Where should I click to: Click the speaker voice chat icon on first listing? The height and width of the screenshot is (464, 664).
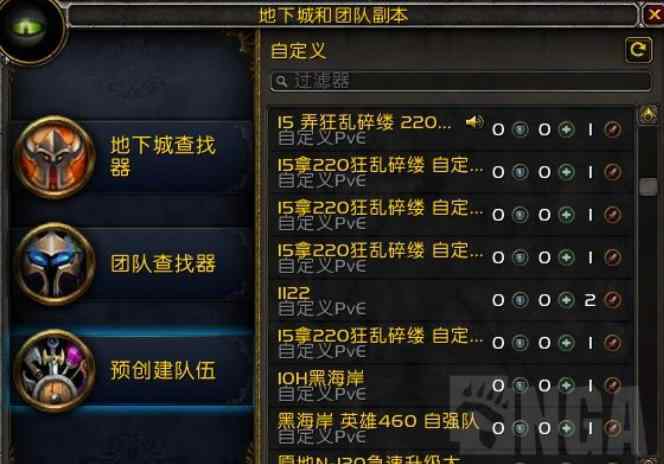474,122
